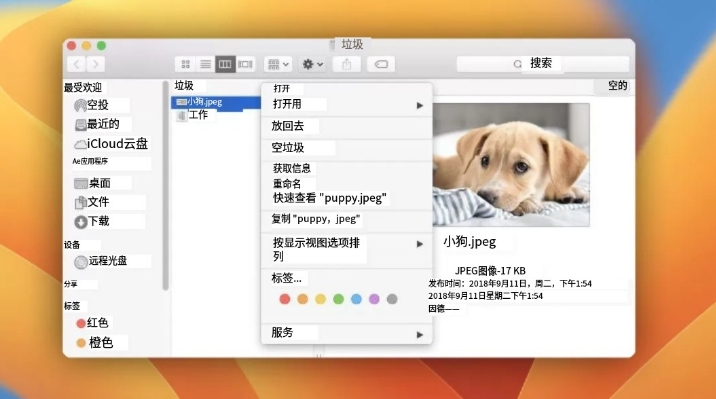Image resolution: width=716 pixels, height=399 pixels.
Task: Click the sidebar vertical scrollbar
Action: click(x=165, y=185)
